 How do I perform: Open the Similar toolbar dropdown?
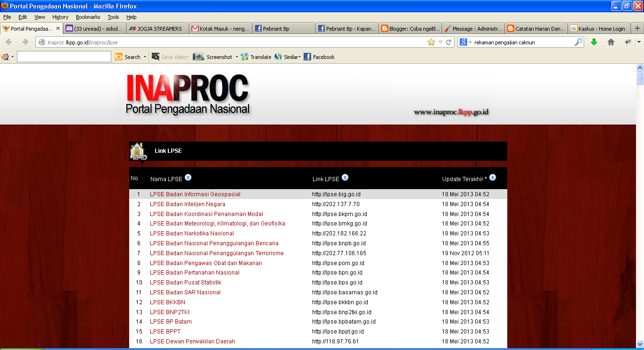(x=301, y=57)
